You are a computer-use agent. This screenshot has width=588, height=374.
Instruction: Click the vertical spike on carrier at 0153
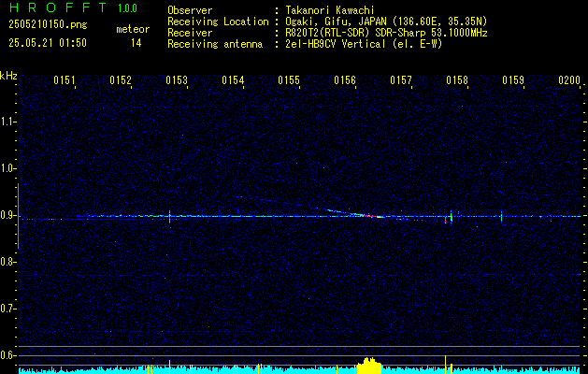coord(170,218)
